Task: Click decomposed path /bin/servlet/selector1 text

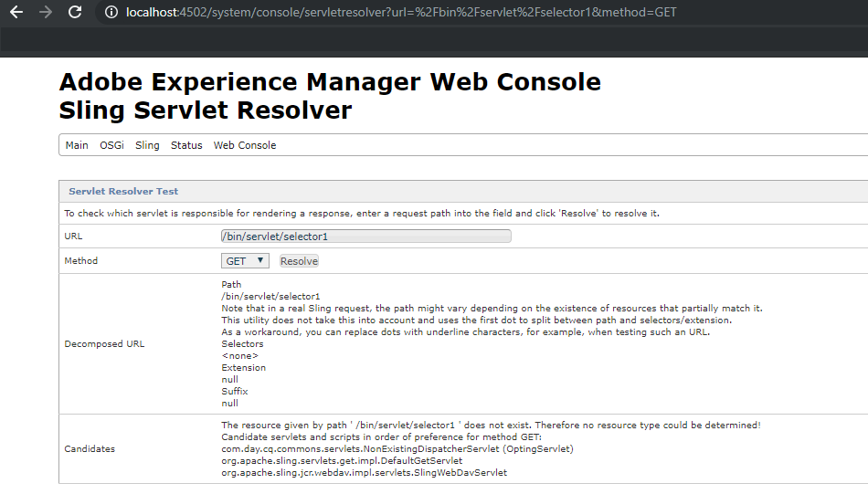Action: 270,296
